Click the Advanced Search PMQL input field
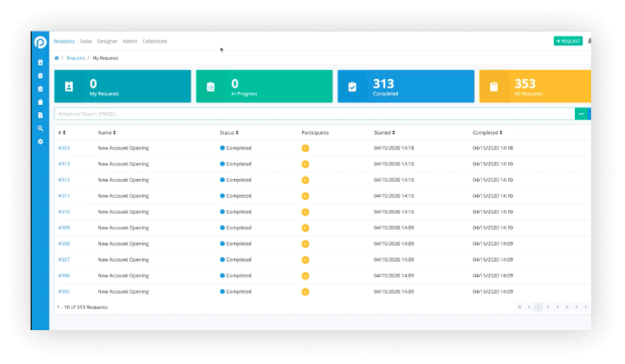The image size is (625, 364). pos(244,113)
